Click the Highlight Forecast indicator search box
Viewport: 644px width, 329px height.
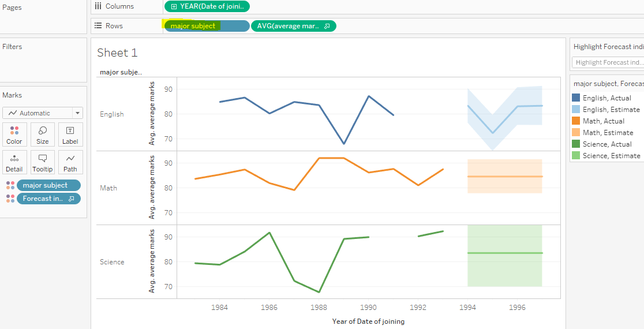(x=608, y=62)
